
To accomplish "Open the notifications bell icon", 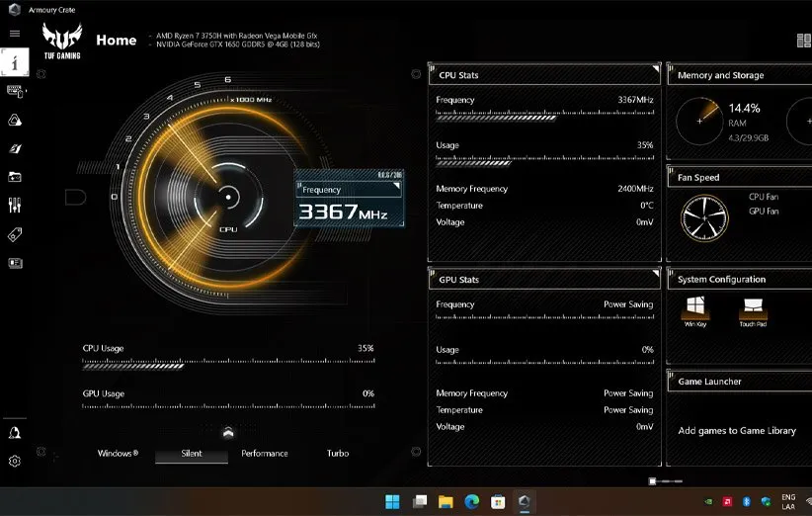I will point(15,432).
